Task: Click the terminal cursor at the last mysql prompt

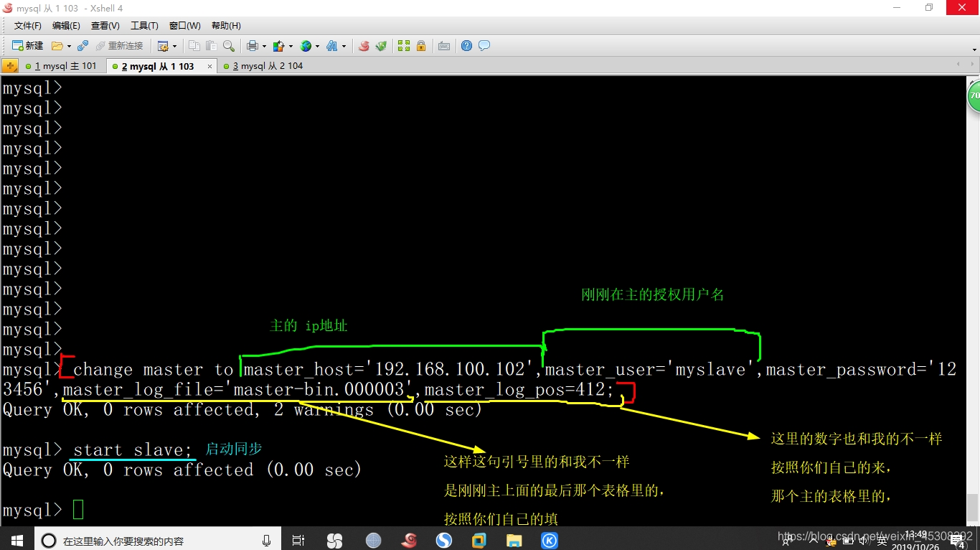Action: [x=78, y=510]
